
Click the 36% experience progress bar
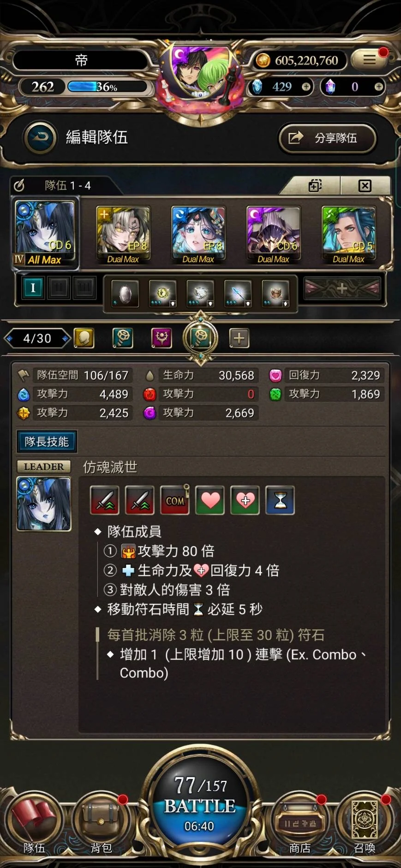(107, 87)
